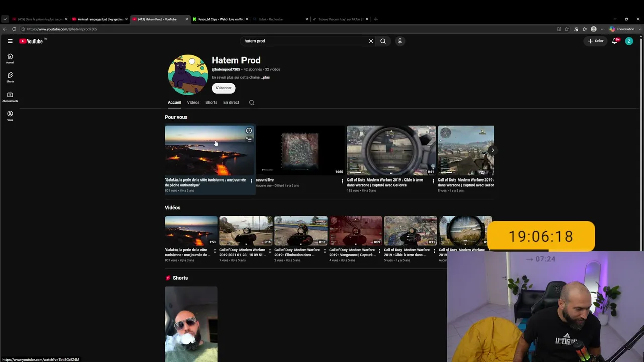Focus the browser address bar URL
The image size is (644, 362).
pos(62,29)
